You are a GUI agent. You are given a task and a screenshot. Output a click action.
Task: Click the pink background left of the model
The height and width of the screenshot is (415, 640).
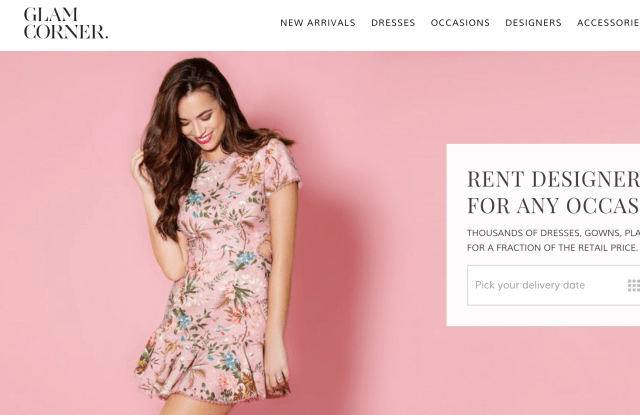click(x=60, y=230)
